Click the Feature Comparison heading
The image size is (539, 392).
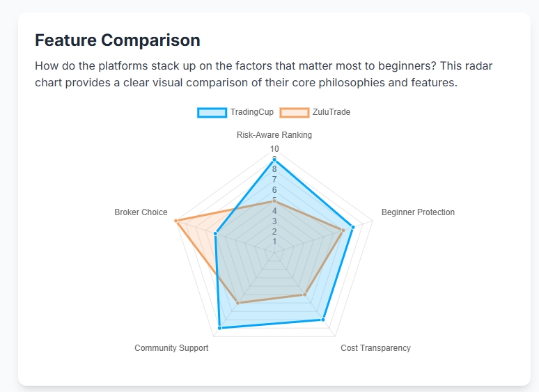(x=118, y=40)
